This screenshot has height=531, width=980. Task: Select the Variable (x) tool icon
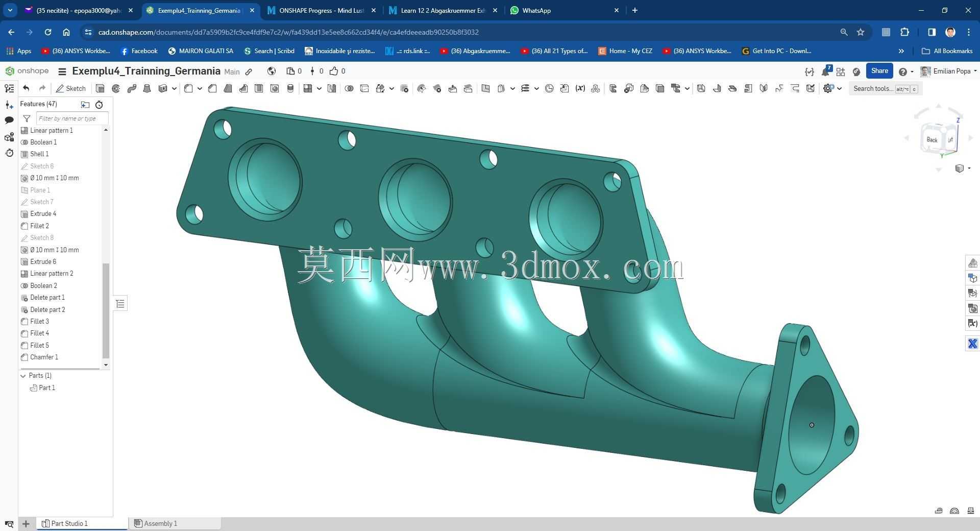pos(580,88)
